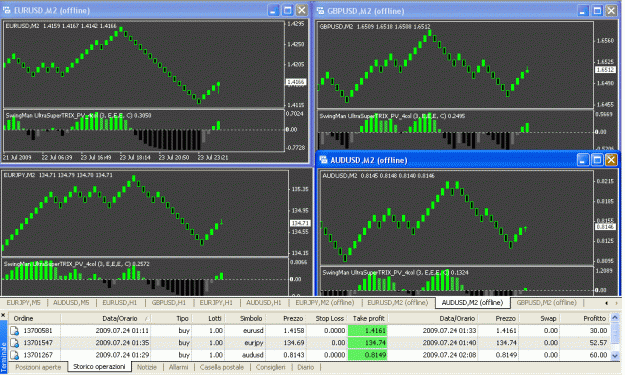The image size is (625, 375).
Task: Click the green 134.74 take profit cell
Action: click(x=368, y=343)
